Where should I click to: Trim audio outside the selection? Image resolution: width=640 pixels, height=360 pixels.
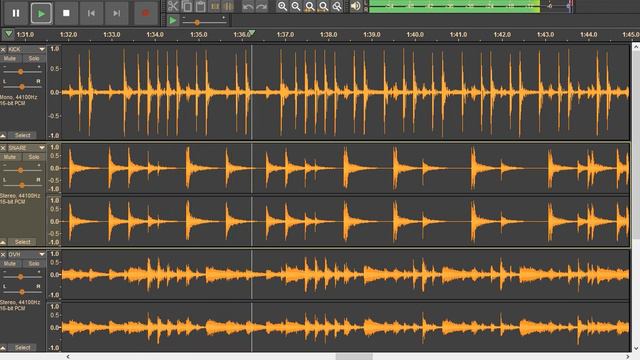tap(215, 6)
